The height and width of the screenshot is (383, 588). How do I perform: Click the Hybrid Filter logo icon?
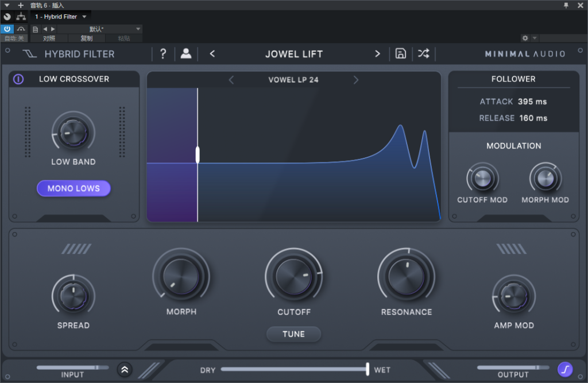point(30,54)
